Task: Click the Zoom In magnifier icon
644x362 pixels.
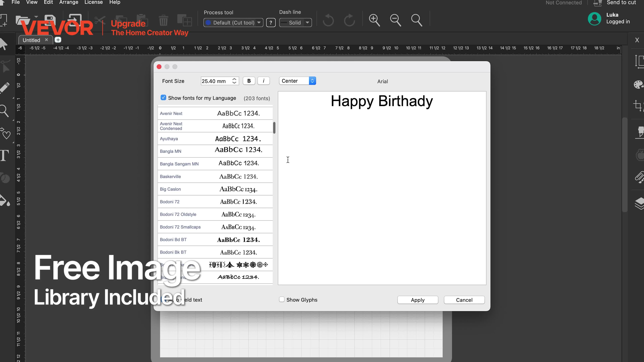Action: click(x=374, y=20)
